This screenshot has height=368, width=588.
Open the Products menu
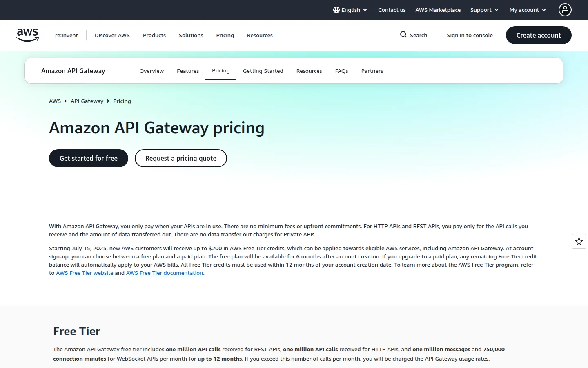[x=154, y=35]
